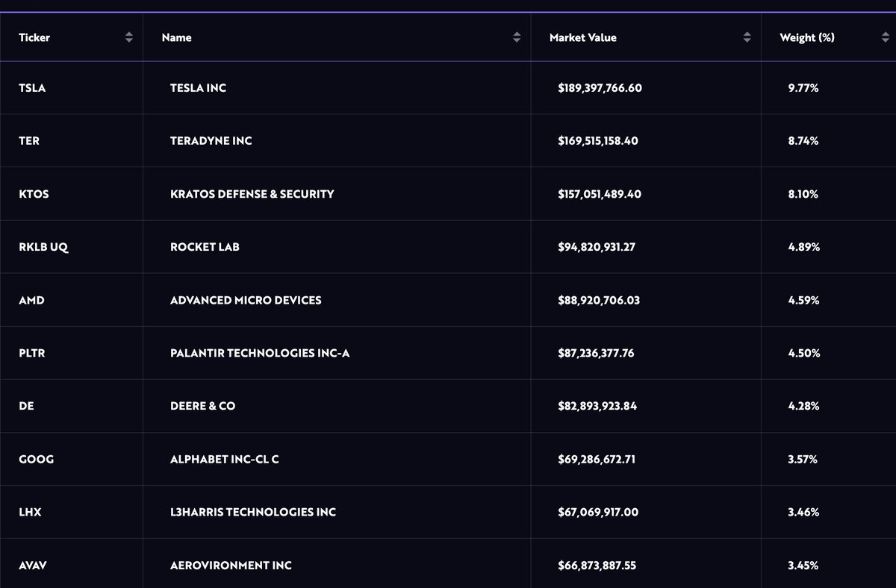Click DEERE & CO market value

(597, 406)
